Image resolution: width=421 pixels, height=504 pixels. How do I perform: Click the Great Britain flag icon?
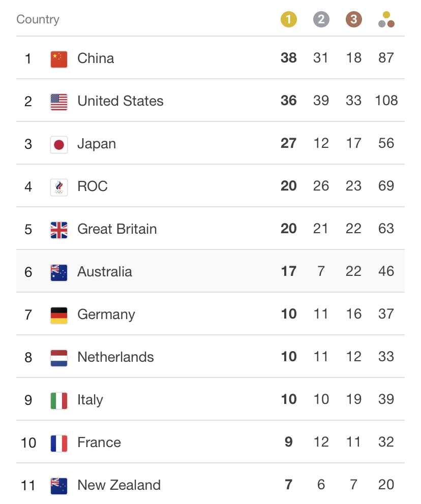pyautogui.click(x=59, y=230)
